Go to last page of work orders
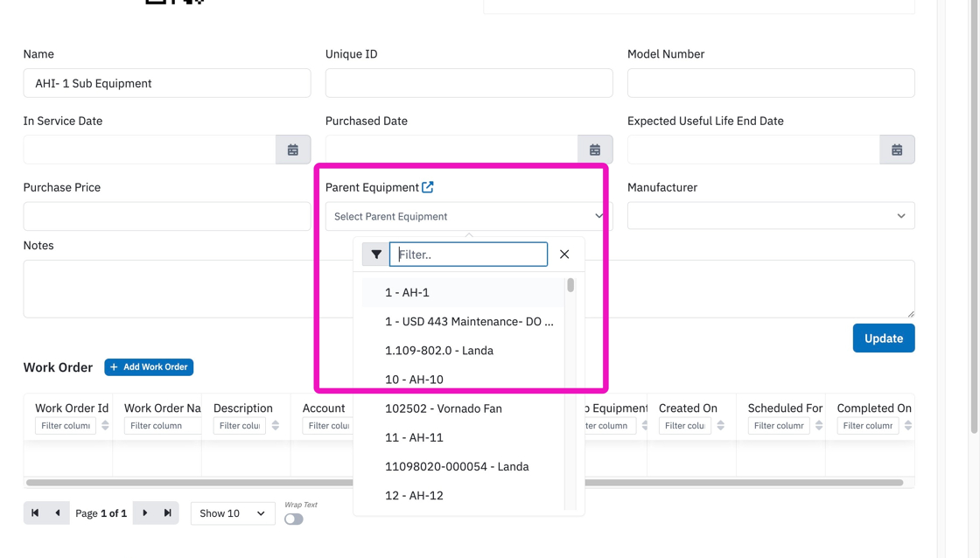The height and width of the screenshot is (558, 980). [167, 513]
